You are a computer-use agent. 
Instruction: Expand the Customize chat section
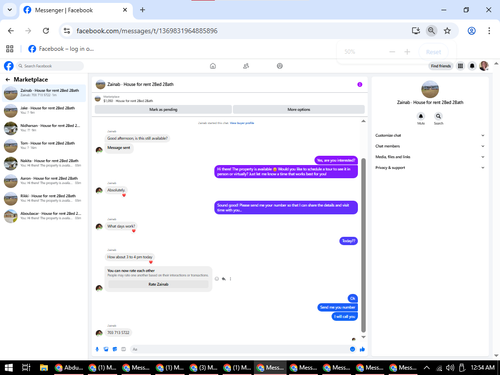430,135
